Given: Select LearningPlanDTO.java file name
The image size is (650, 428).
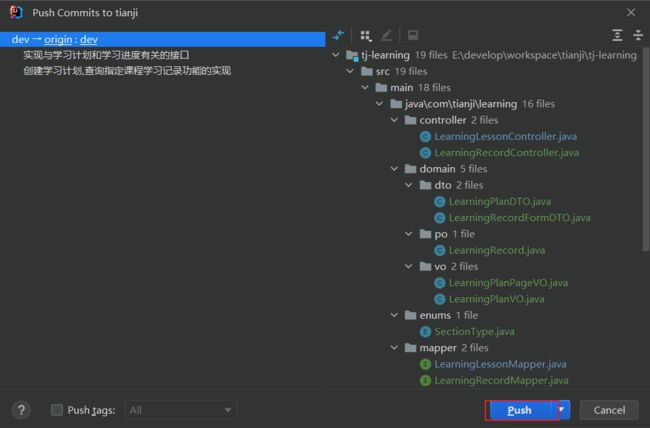Looking at the screenshot, I should pyautogui.click(x=500, y=202).
